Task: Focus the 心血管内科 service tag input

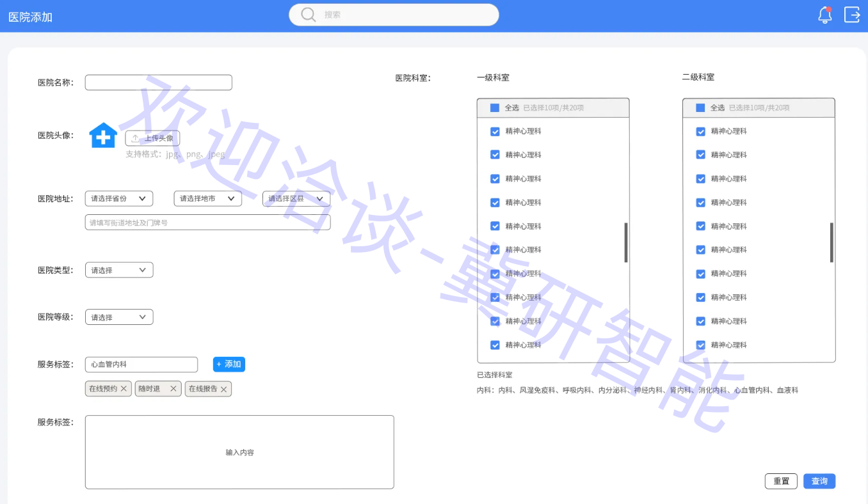Action: (x=141, y=365)
